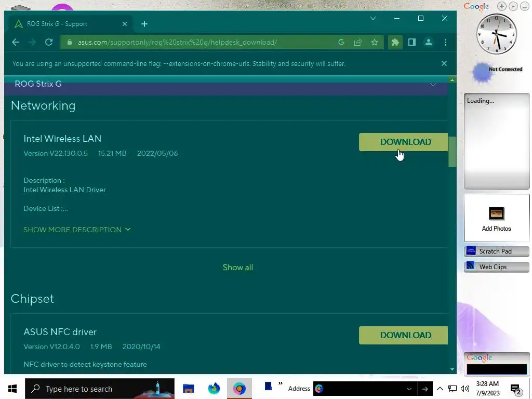Open site security lock info
This screenshot has height=399, width=532.
tap(70, 42)
